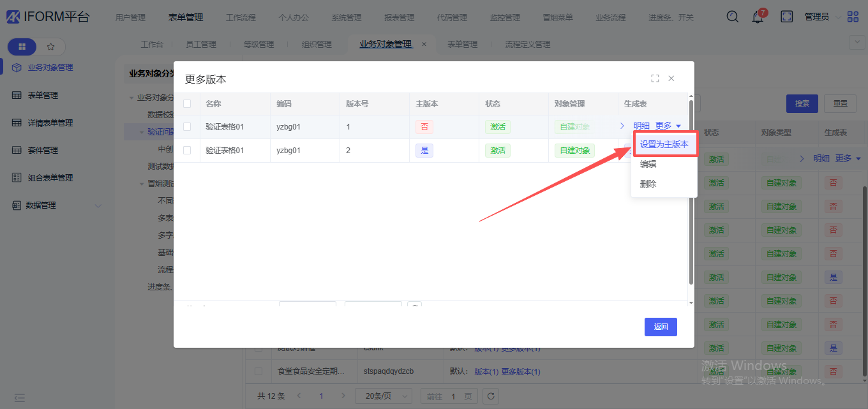Click the search magnifier icon in header

[x=733, y=17]
